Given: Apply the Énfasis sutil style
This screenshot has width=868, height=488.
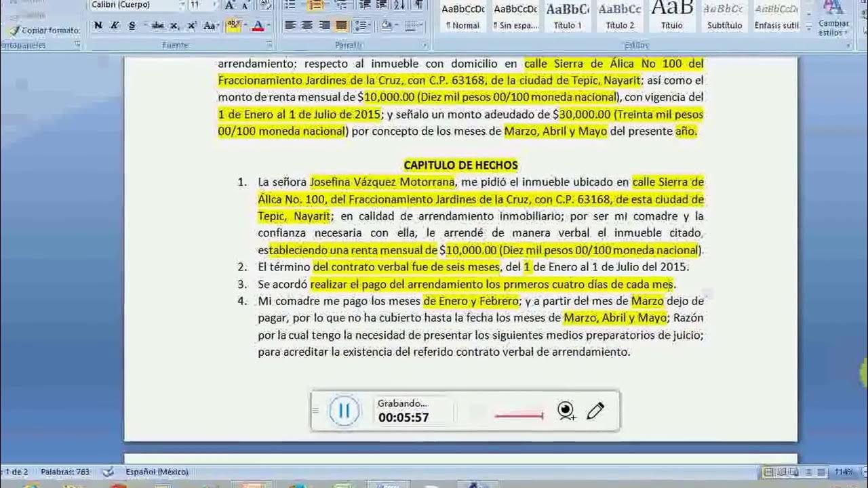Looking at the screenshot, I should (x=776, y=16).
